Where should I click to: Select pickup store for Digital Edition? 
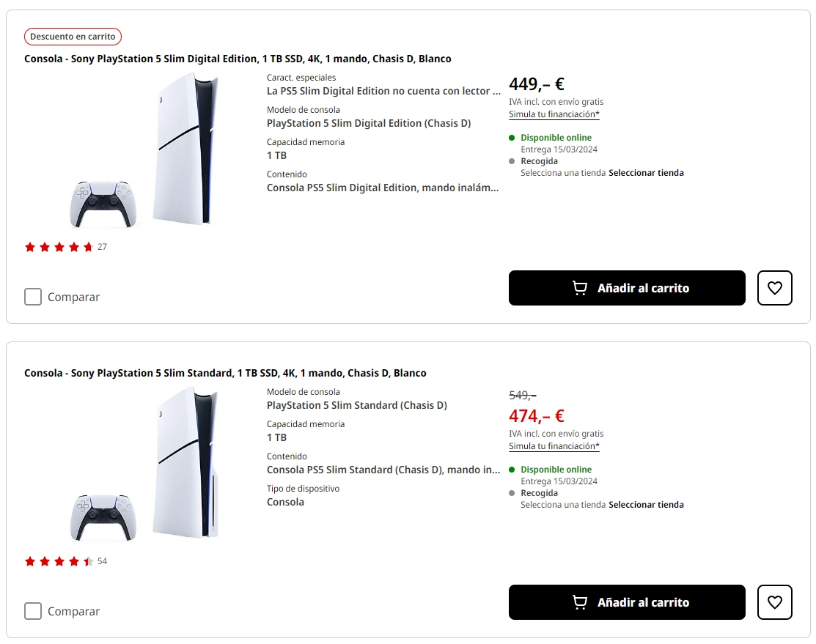pyautogui.click(x=646, y=173)
